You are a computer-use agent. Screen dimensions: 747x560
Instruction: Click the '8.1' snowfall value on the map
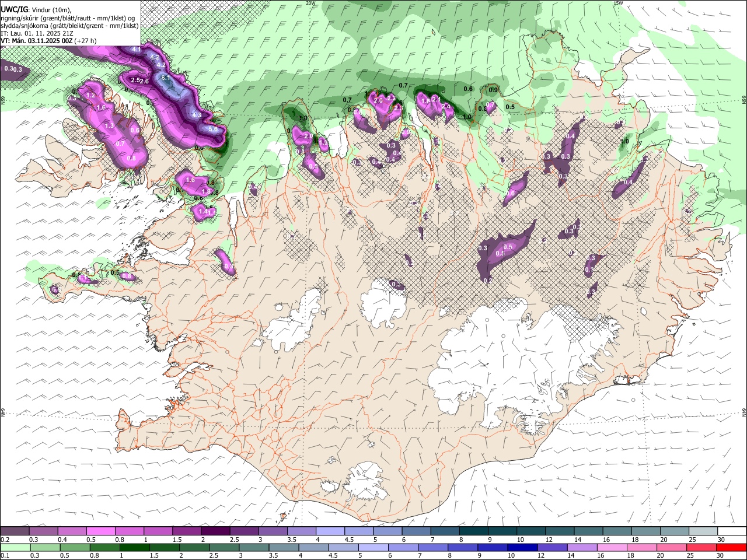click(x=165, y=78)
